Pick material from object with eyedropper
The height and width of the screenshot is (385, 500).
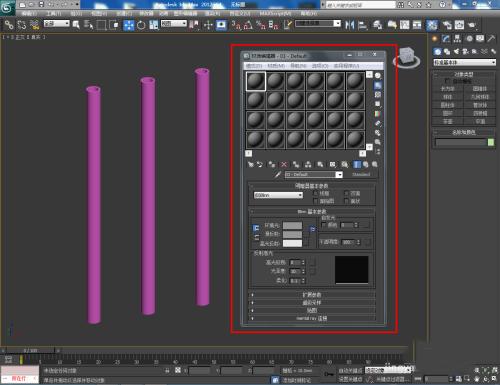point(277,175)
